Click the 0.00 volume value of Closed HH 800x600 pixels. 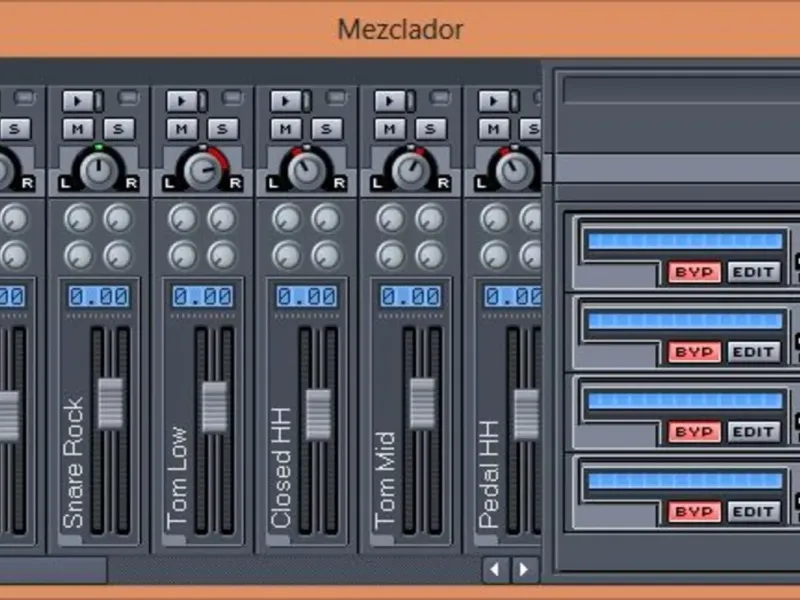click(x=307, y=297)
